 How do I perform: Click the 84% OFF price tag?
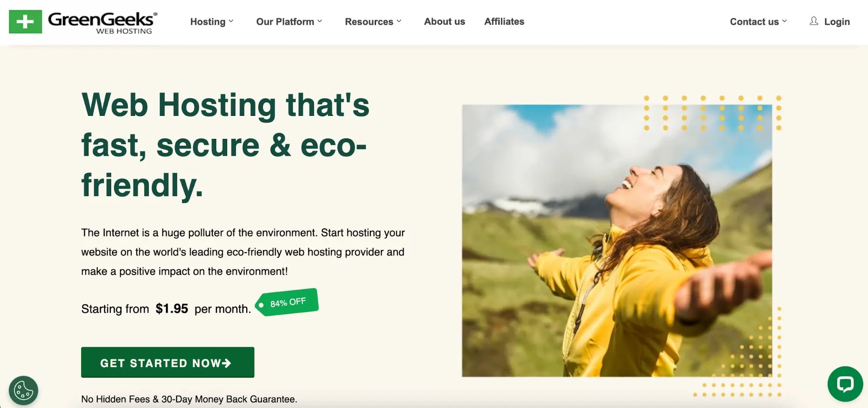point(287,302)
